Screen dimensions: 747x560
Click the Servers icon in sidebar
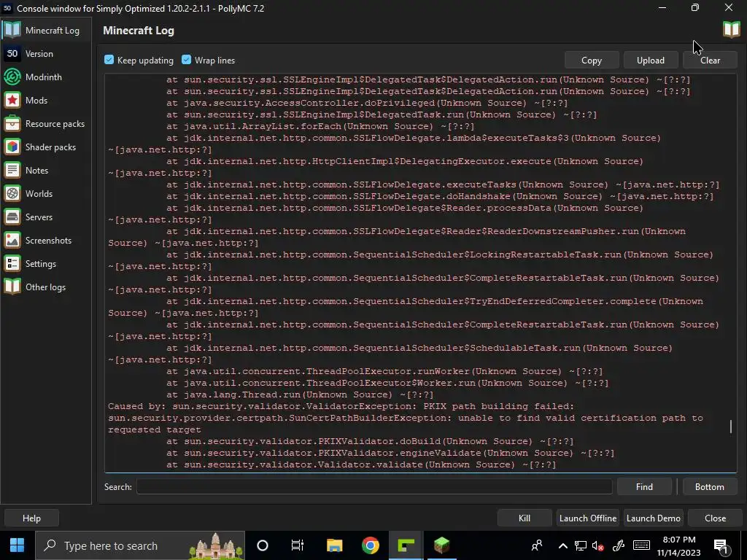click(12, 217)
